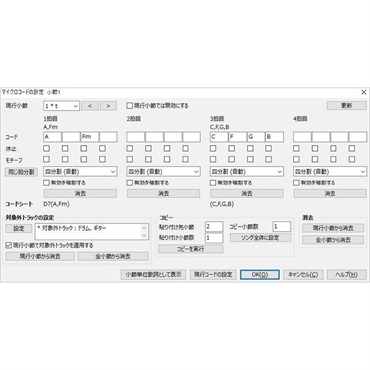Clear 2拍目 with its 消去 button

click(164, 193)
